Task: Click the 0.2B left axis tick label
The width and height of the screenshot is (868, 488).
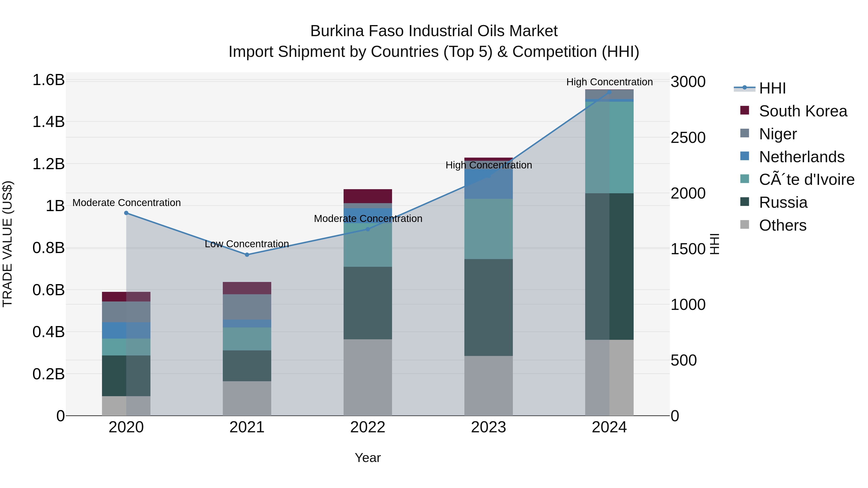Action: click(48, 374)
